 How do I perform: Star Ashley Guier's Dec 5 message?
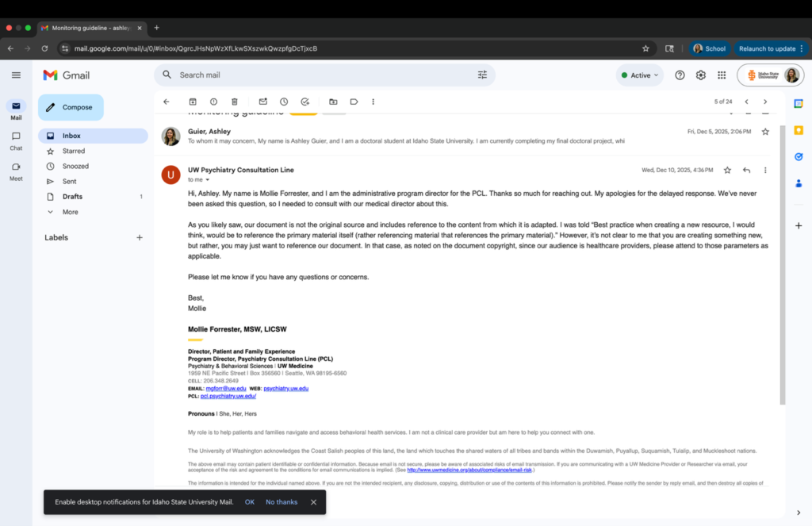coord(765,132)
